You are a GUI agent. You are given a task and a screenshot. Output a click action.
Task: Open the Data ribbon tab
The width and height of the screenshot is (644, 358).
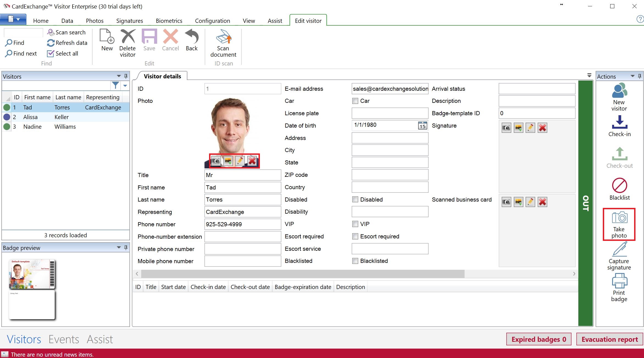(67, 21)
